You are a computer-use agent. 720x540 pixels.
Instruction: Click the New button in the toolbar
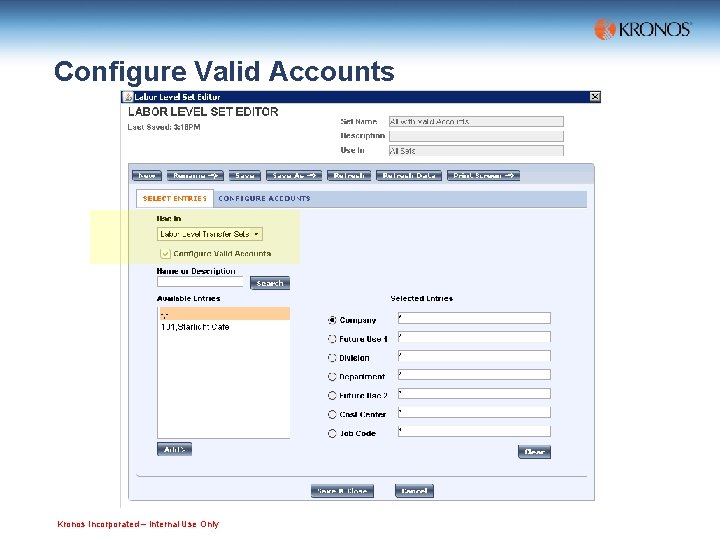pos(147,175)
